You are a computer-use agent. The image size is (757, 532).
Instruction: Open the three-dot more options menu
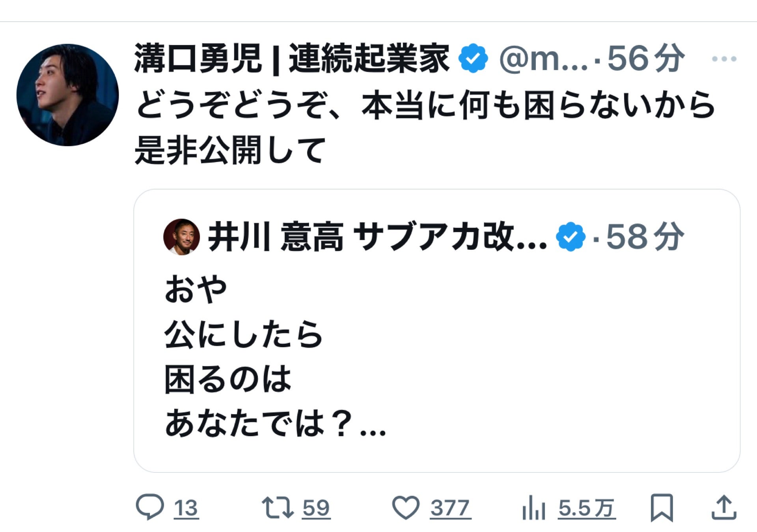[x=724, y=59]
